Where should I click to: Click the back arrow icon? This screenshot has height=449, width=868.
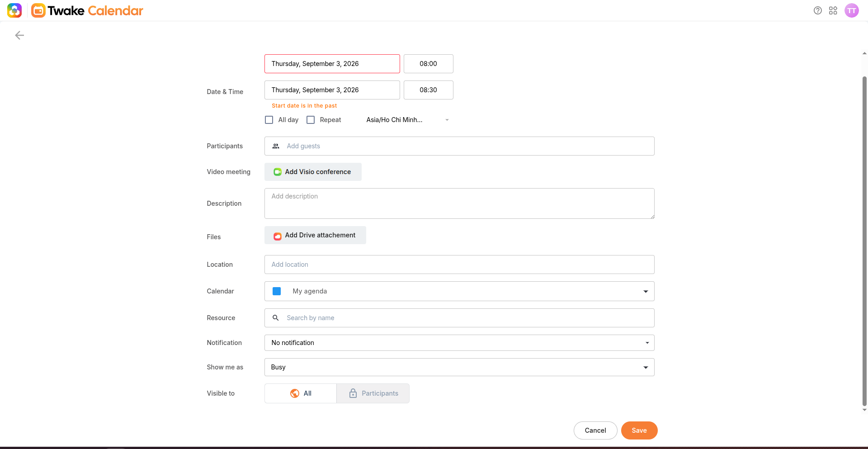coord(19,35)
